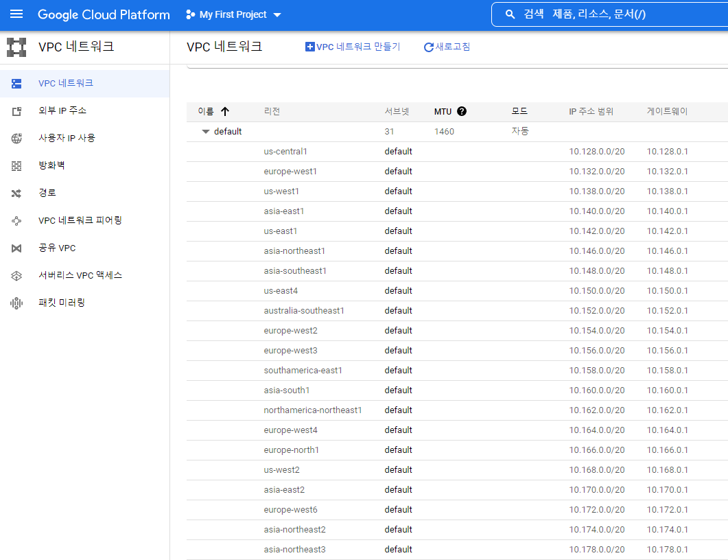The width and height of the screenshot is (728, 560).
Task: Open the hamburger navigation menu
Action: coord(16,14)
